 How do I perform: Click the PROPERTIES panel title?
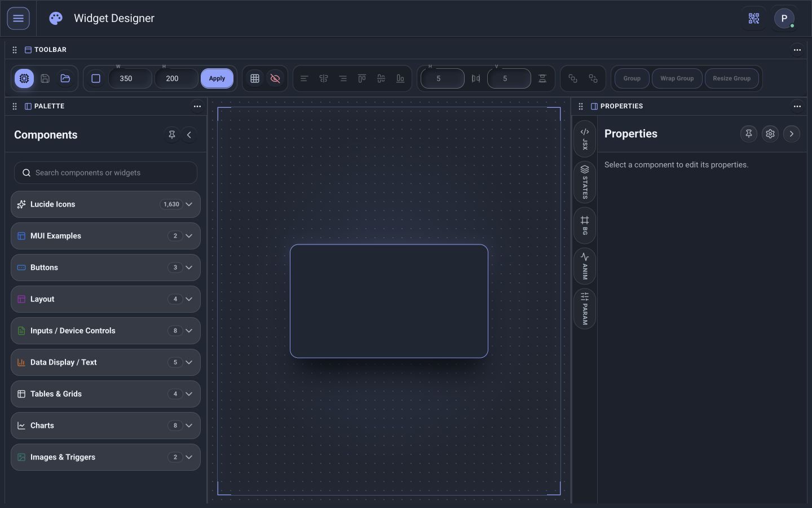pyautogui.click(x=621, y=106)
